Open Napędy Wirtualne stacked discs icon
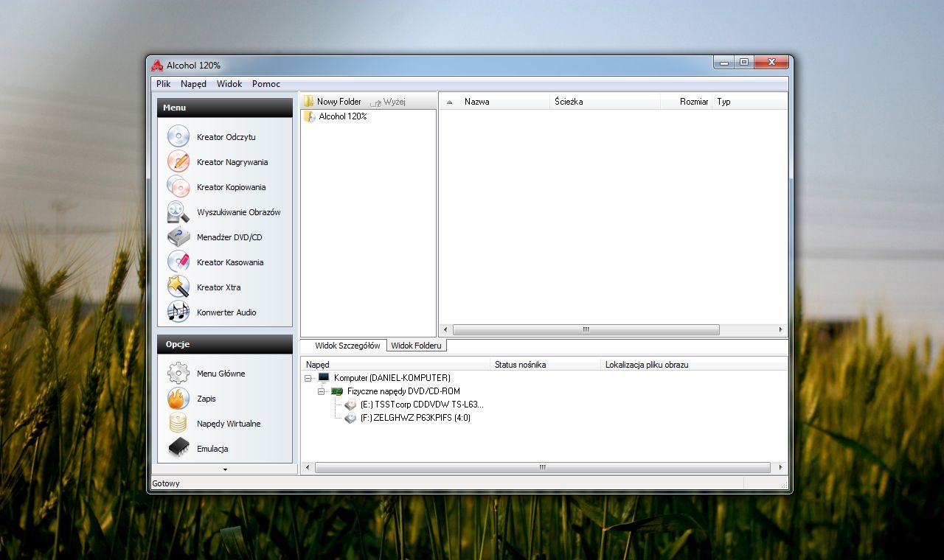 (178, 424)
